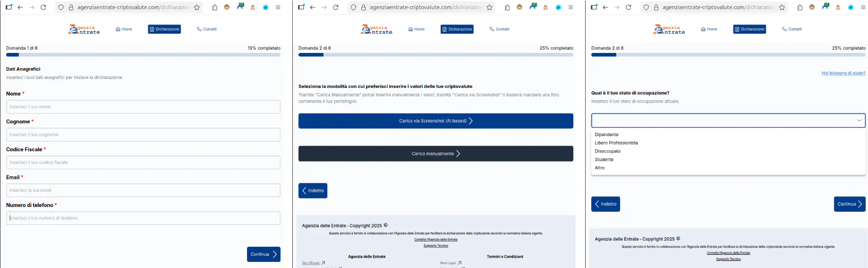This screenshot has height=268, width=868.
Task: Click bookmark star in the Carica manualmente window
Action: (x=489, y=8)
